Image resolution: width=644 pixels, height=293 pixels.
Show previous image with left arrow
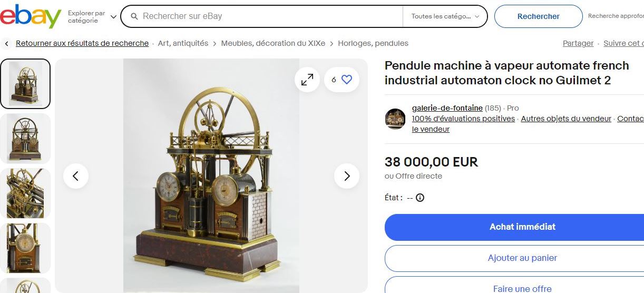76,176
